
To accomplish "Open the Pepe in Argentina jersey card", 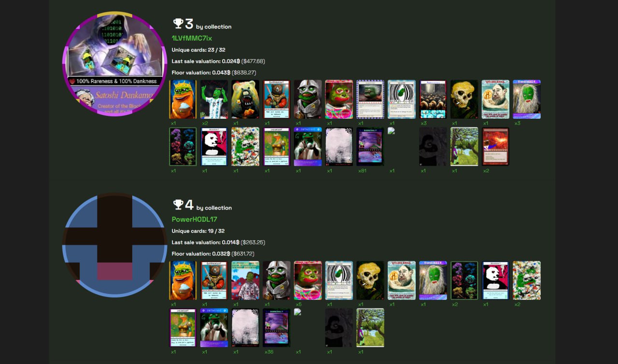I will point(214,99).
